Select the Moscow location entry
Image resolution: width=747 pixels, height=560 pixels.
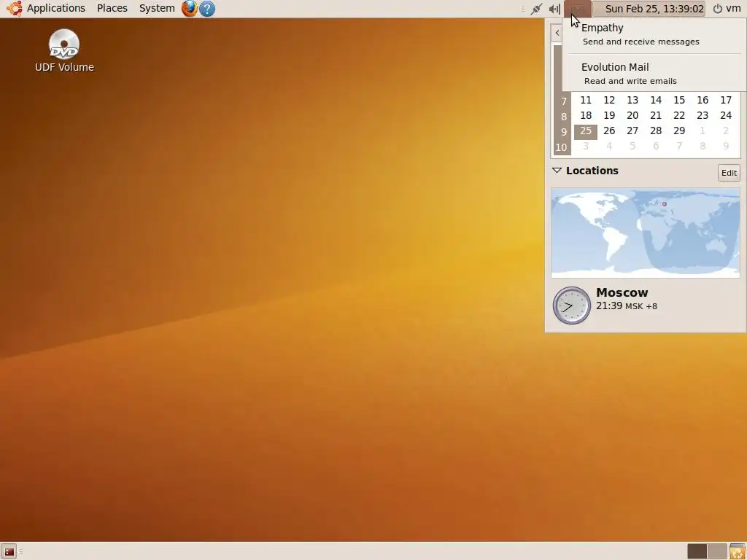pos(646,306)
